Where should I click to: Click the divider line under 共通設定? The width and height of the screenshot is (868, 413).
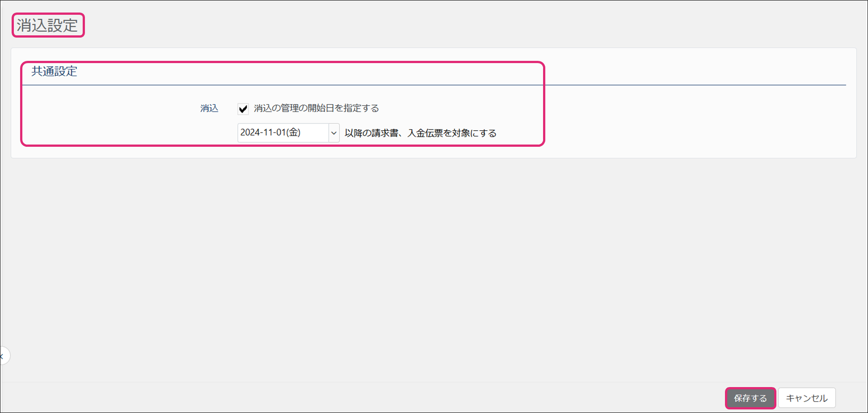tap(670, 85)
